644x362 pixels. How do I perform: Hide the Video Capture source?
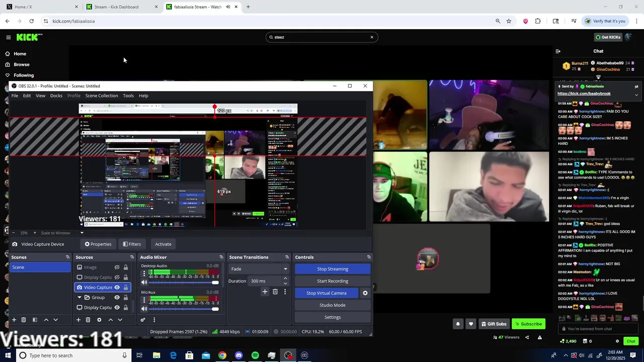tap(117, 288)
